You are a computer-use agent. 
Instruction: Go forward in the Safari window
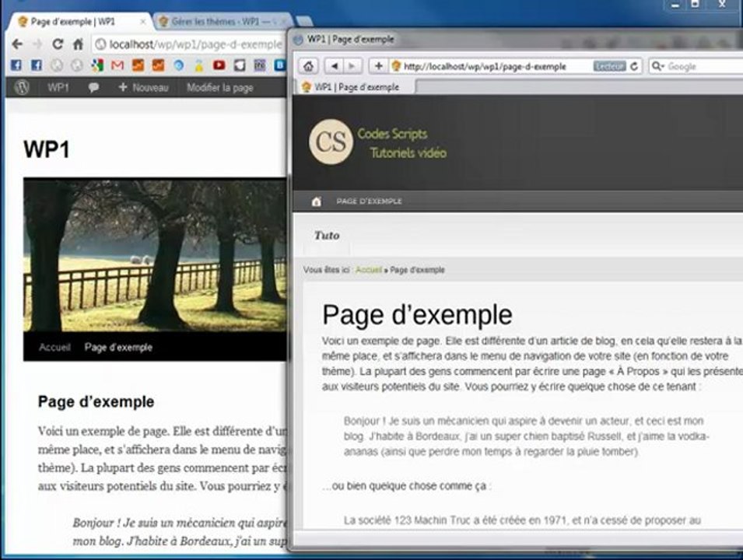point(352,66)
